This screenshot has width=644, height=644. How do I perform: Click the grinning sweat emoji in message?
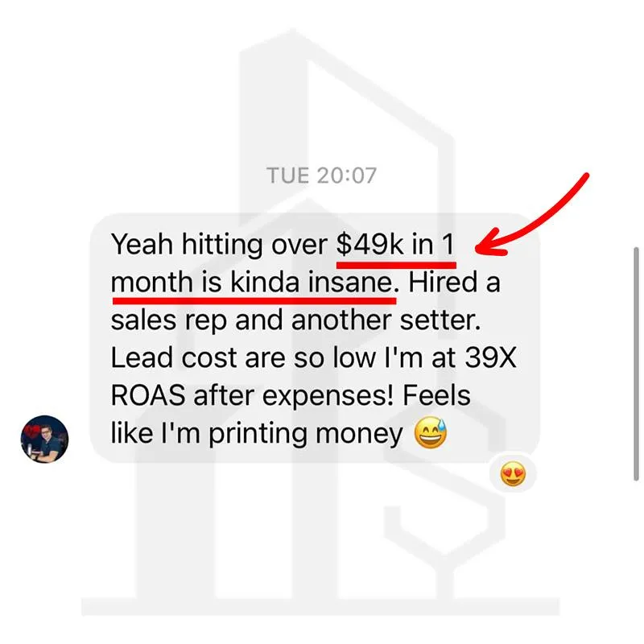(431, 433)
